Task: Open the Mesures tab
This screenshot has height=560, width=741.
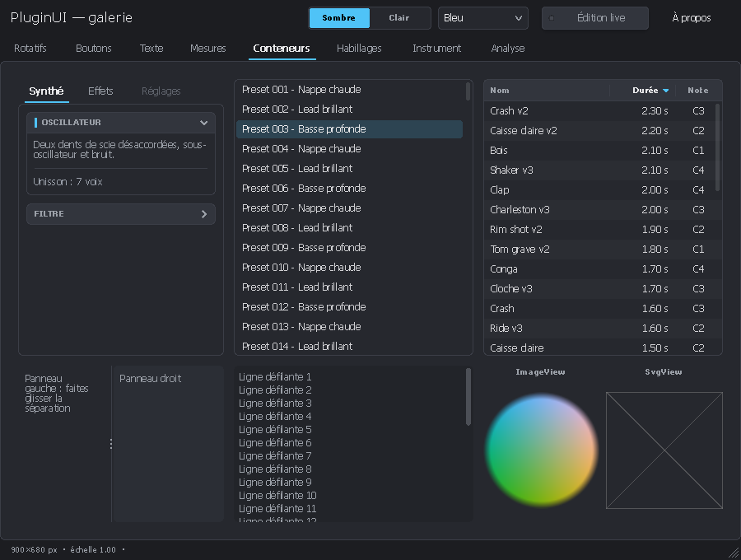Action: click(208, 49)
